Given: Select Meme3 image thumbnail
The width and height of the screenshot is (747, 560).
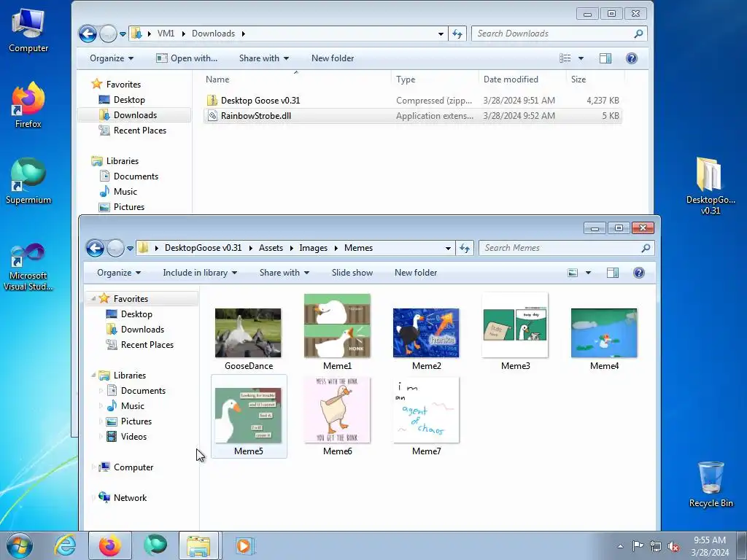Looking at the screenshot, I should 515,325.
